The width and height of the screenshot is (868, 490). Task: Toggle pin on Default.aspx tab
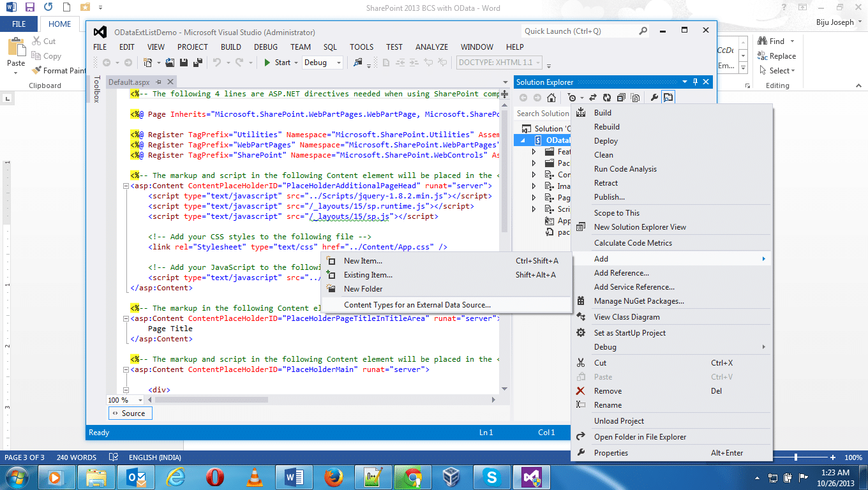pyautogui.click(x=158, y=82)
